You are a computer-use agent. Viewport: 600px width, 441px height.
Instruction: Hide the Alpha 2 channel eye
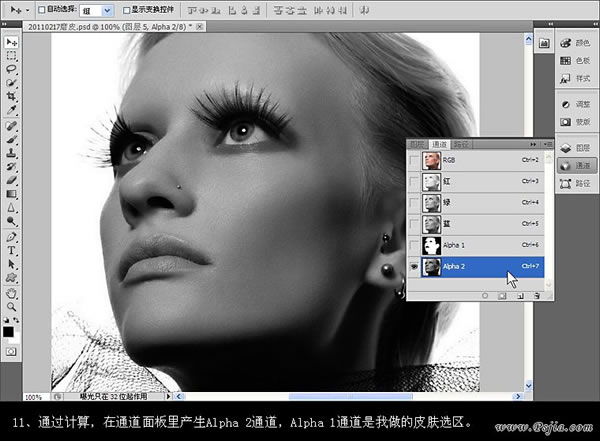[x=414, y=267]
